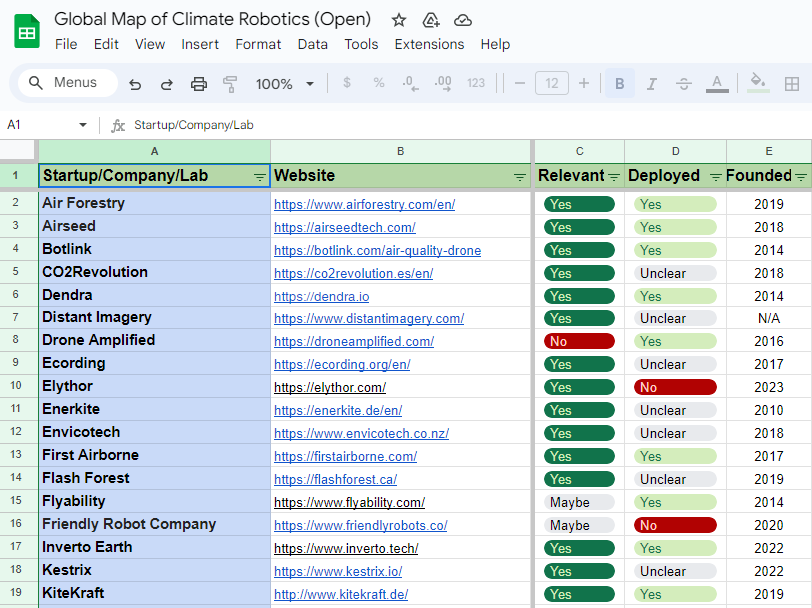This screenshot has width=812, height=608.
Task: Open the Tools menu
Action: (361, 45)
